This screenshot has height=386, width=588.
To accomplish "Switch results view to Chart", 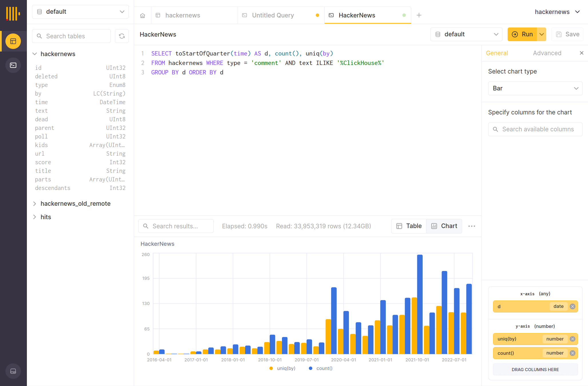I will [x=444, y=226].
